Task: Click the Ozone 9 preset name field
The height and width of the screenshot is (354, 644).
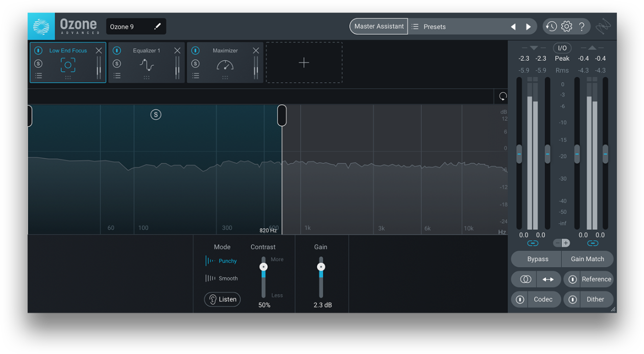Action: tap(136, 27)
